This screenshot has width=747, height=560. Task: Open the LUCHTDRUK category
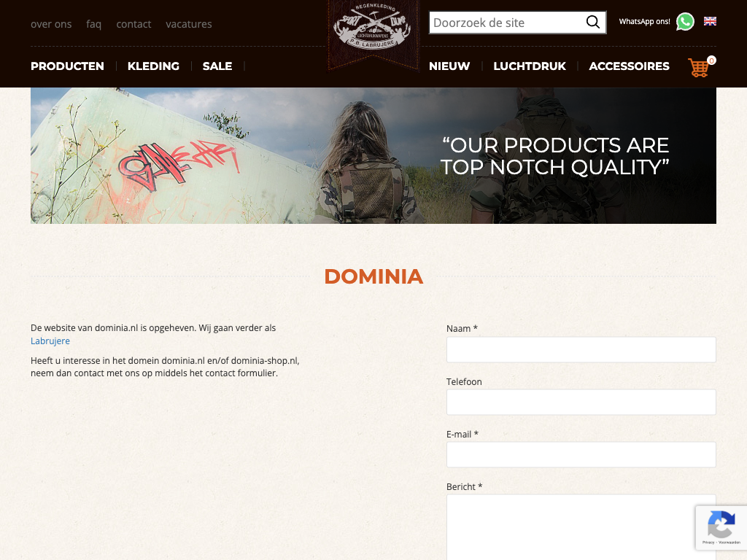pos(530,66)
